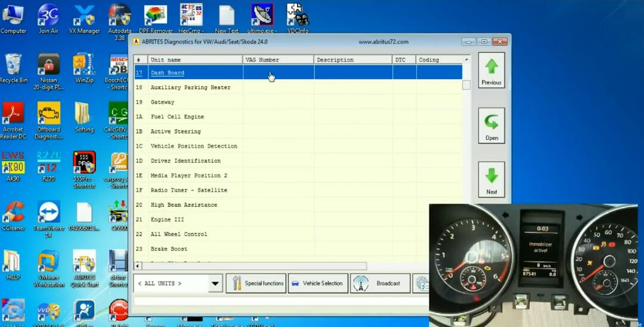Viewport: 644px width, 327px height.
Task: Launch VMware Workstation shortcut
Action: 48,267
